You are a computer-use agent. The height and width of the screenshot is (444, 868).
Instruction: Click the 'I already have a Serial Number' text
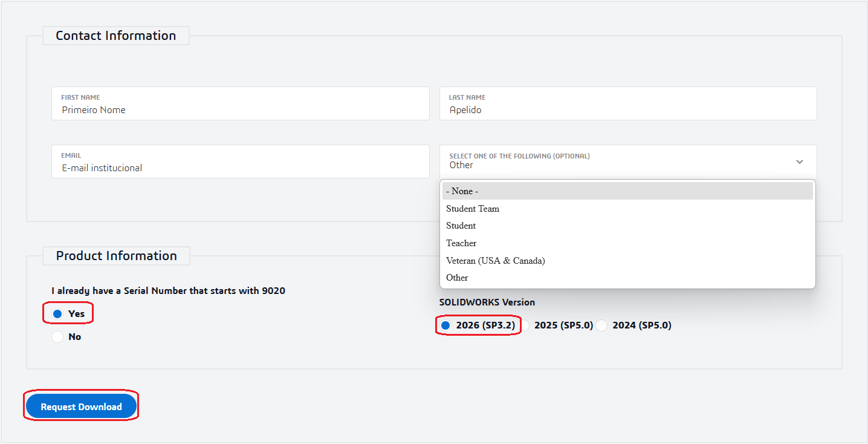point(169,291)
